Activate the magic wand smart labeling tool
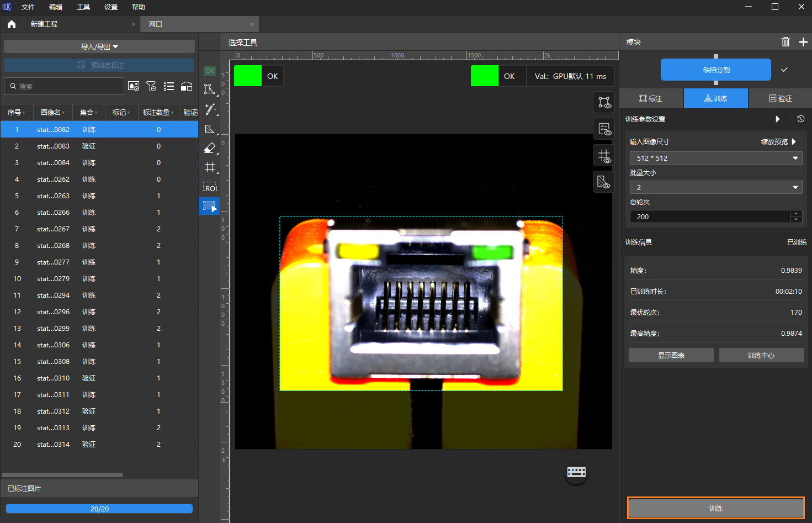 tap(210, 109)
